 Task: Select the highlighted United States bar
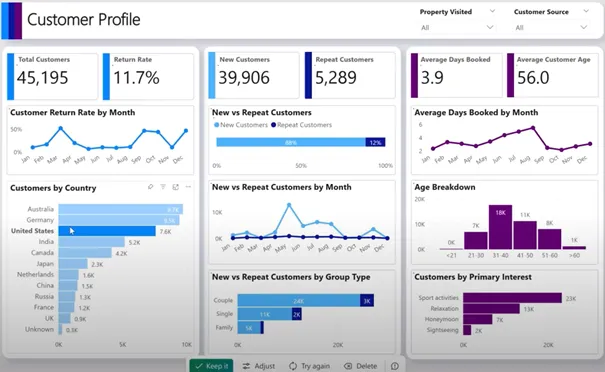(107, 231)
